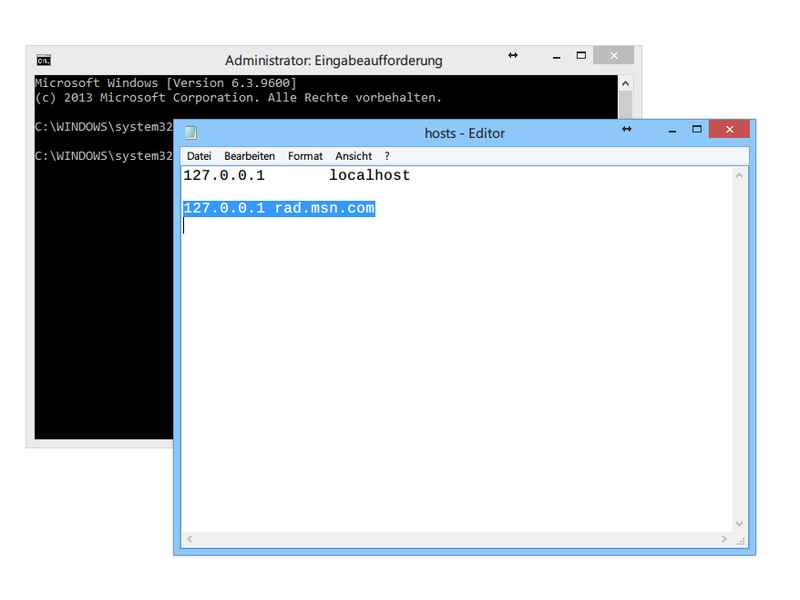Viewport: 800px width, 600px height.
Task: Click scroll down arrow in the Editor's vertical scrollbar
Action: pyautogui.click(x=739, y=524)
